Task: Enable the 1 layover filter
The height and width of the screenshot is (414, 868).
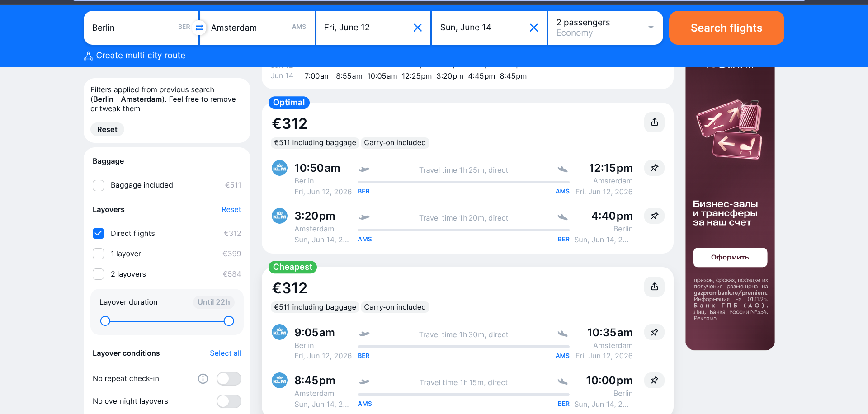Action: pyautogui.click(x=99, y=254)
